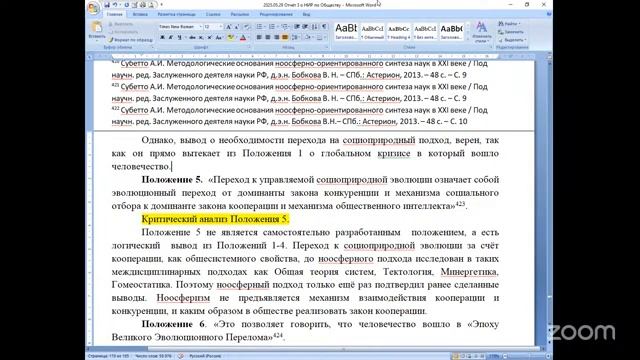Click the large Вставить paste icon
This screenshot has width=640, height=360.
click(97, 27)
